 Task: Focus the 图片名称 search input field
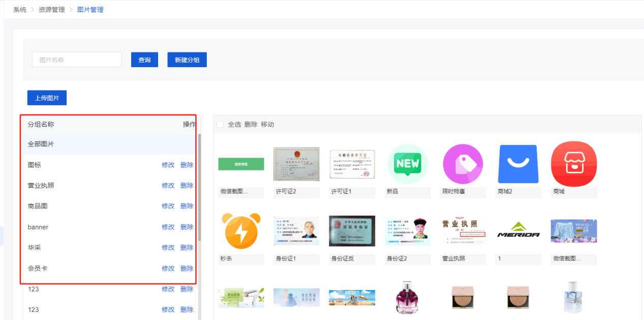[x=77, y=60]
